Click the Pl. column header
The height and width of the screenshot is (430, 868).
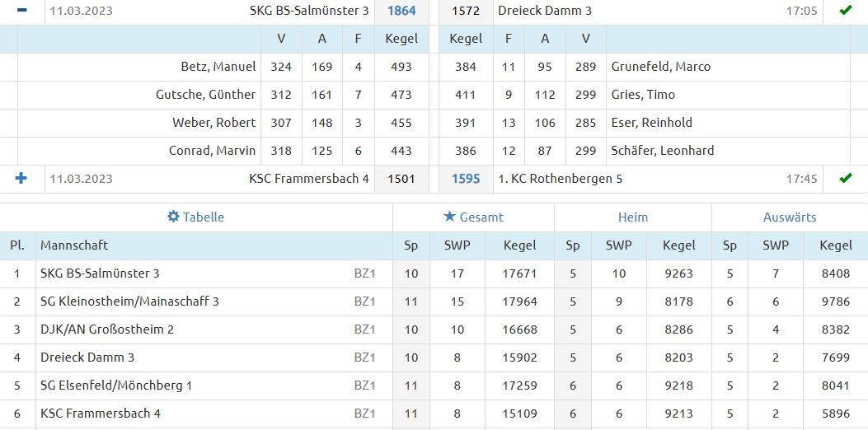coord(17,245)
